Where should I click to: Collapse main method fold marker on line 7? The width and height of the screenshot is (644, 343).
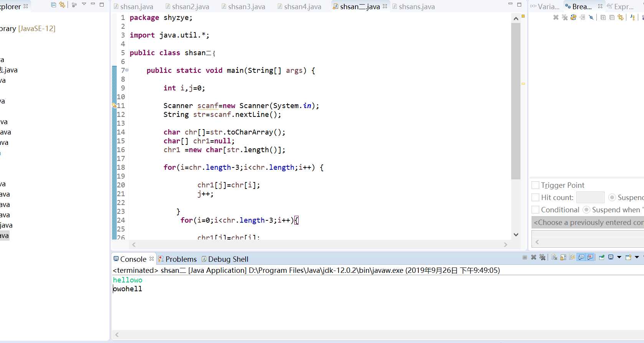tap(127, 70)
